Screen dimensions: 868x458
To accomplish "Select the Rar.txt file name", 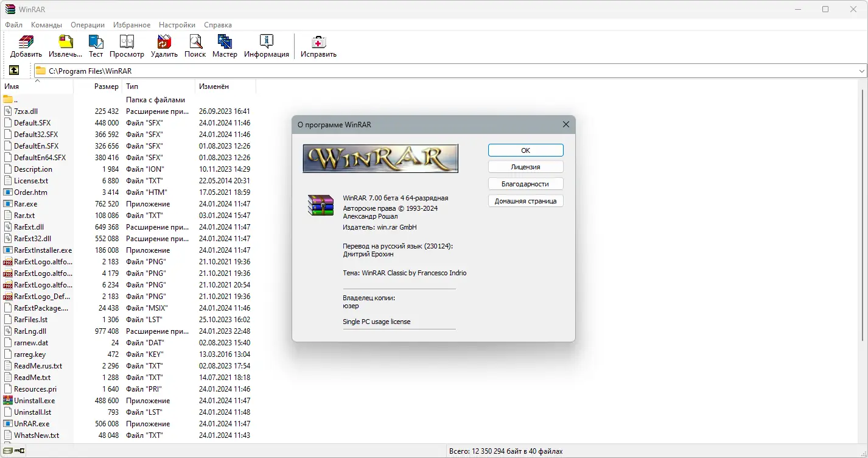I will pos(24,216).
